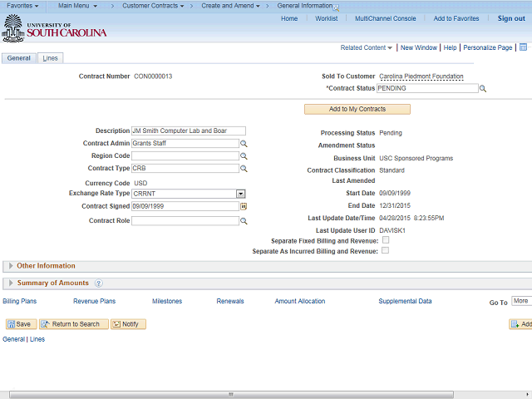
Task: Click the horizontal scrollbar right arrow
Action: click(x=527, y=394)
